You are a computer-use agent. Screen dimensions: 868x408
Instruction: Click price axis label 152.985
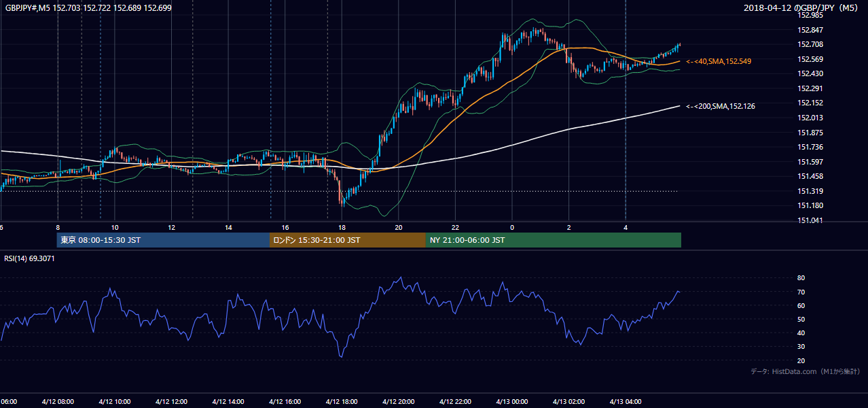click(810, 15)
